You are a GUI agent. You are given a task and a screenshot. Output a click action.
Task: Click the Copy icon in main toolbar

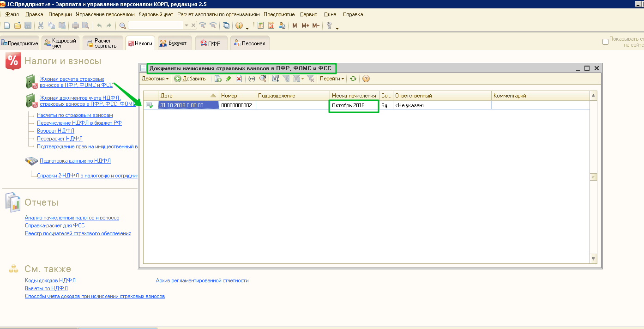51,25
